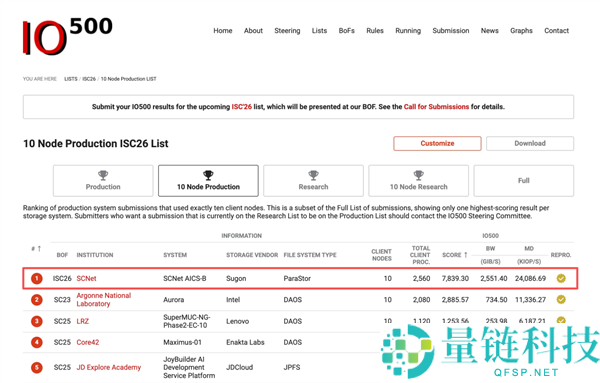Click rank 5 badge in JD Explore row
This screenshot has height=383, width=600.
click(x=37, y=368)
